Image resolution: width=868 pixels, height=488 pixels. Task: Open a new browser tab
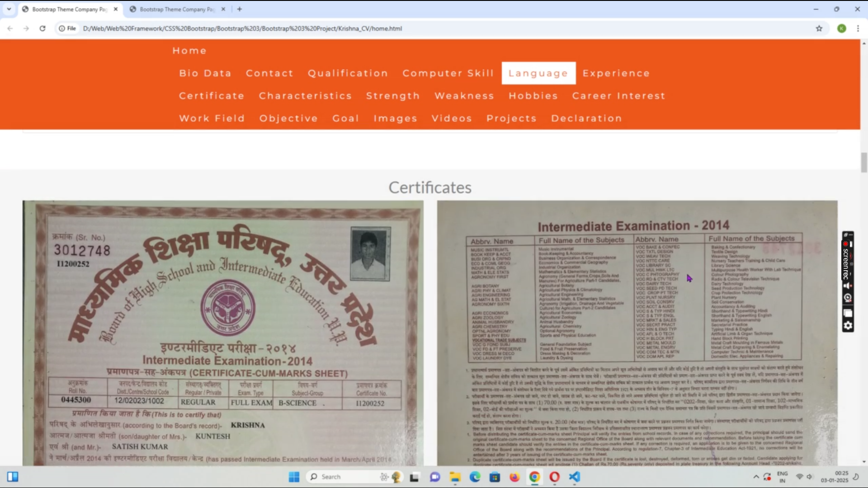coord(240,9)
